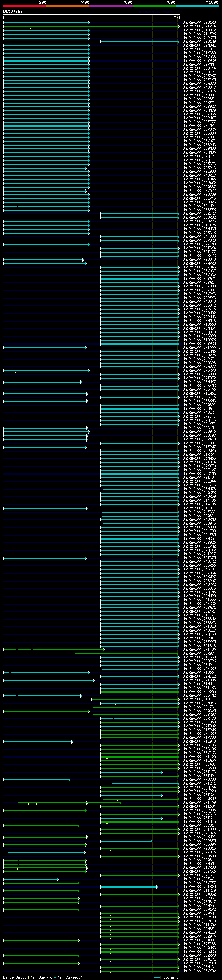
Task: Click label UniRef100_C3VYQ0
Action: pos(199,971)
